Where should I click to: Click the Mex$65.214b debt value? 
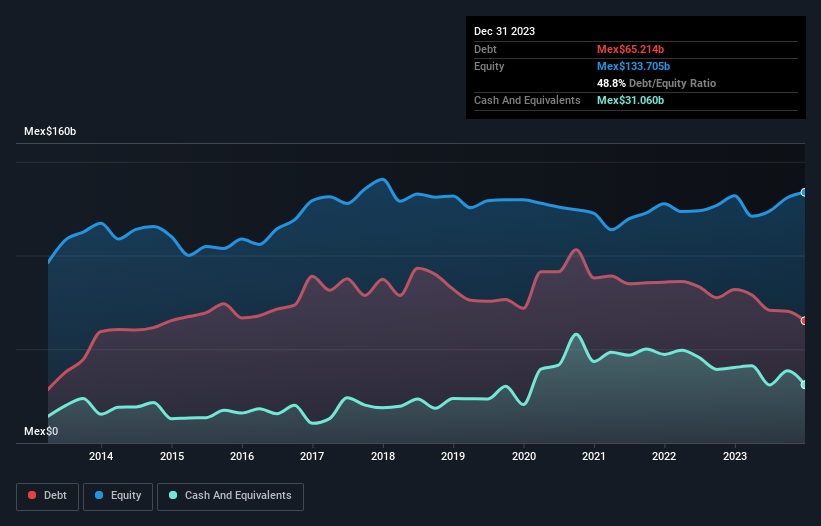(630, 49)
